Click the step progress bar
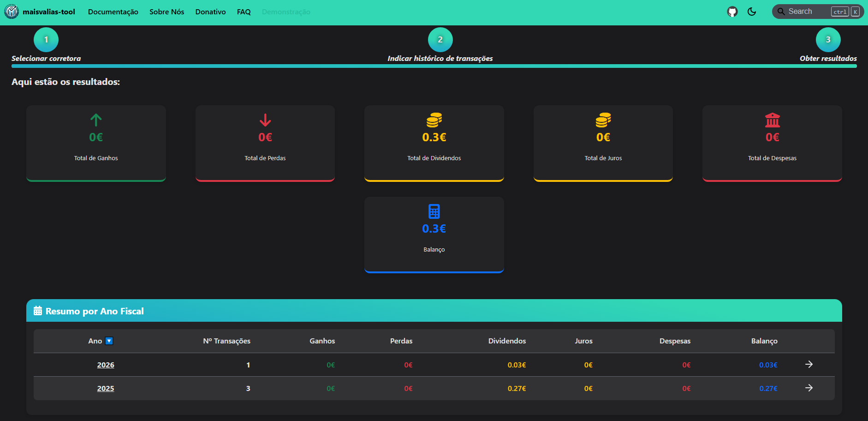The width and height of the screenshot is (868, 421). point(434,66)
